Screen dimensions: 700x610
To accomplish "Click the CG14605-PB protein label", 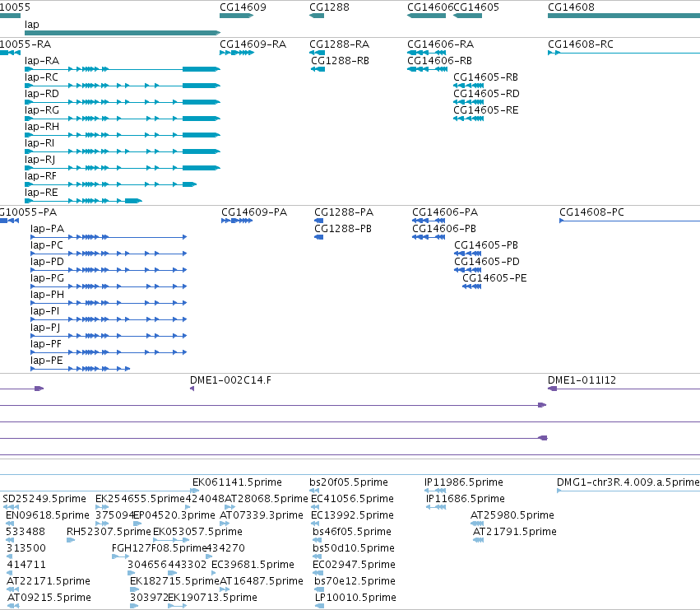I will tap(486, 245).
